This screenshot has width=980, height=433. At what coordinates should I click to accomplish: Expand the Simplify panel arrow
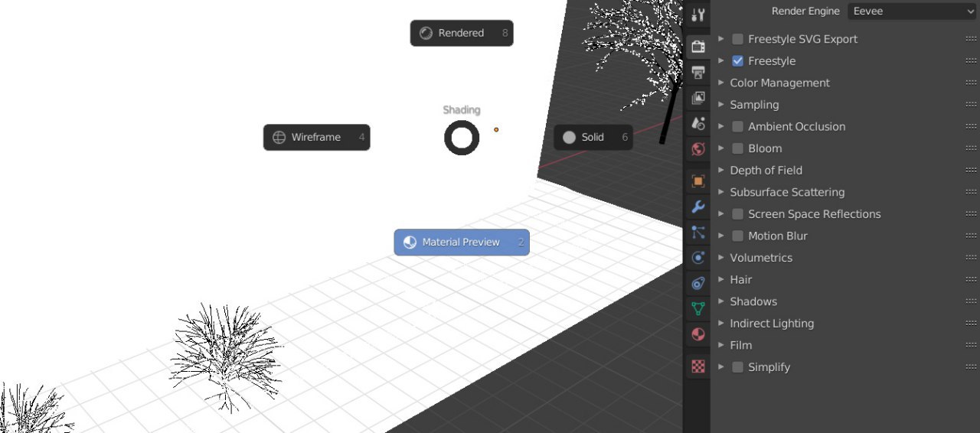(721, 367)
